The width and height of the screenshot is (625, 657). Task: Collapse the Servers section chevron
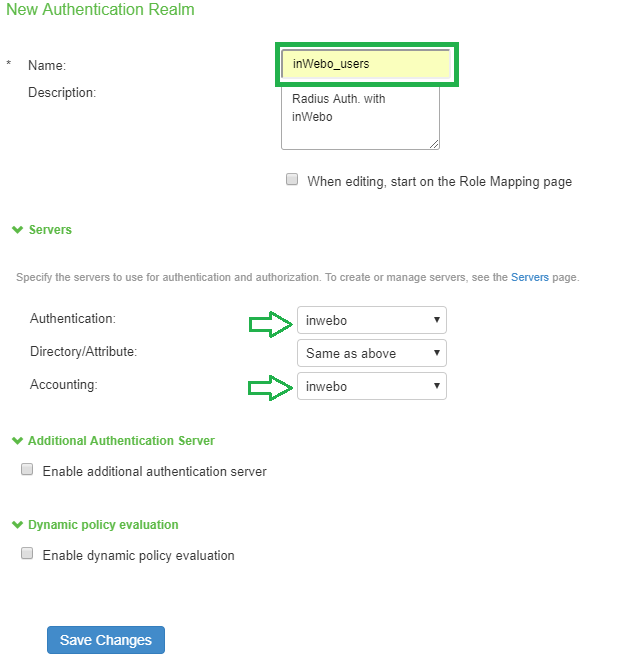[x=17, y=229]
